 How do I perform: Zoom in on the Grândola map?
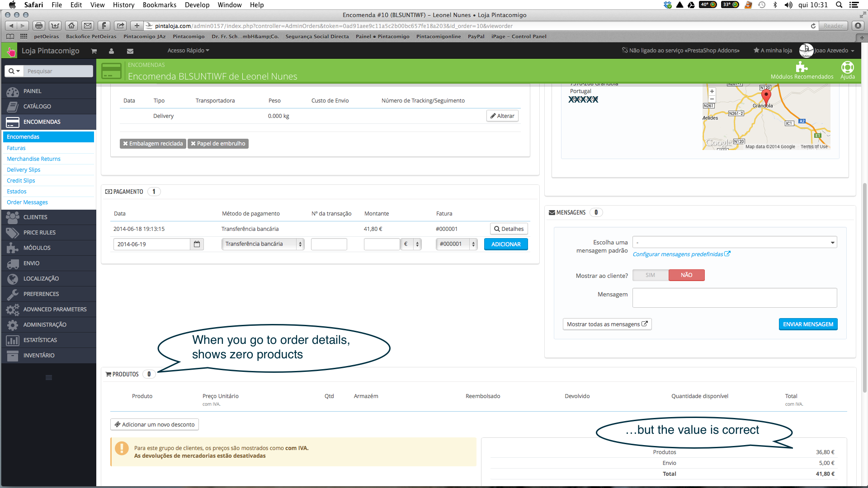point(712,91)
